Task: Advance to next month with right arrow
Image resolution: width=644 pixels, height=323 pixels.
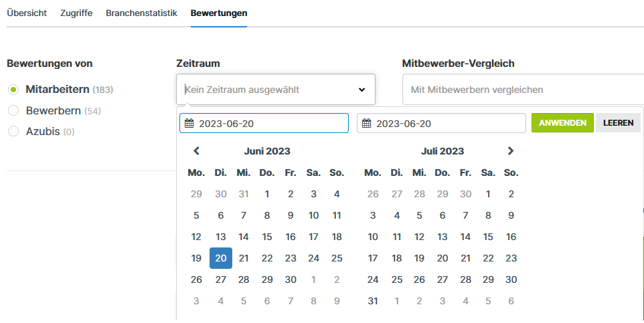Action: (511, 151)
